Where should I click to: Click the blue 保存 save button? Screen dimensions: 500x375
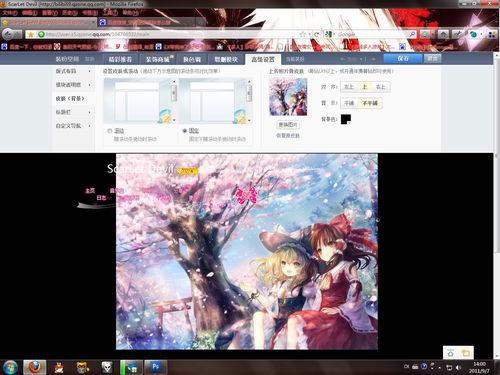click(403, 58)
